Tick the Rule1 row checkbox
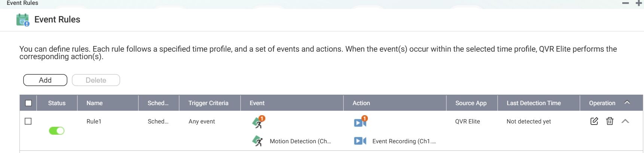The width and height of the screenshot is (644, 153). point(28,121)
